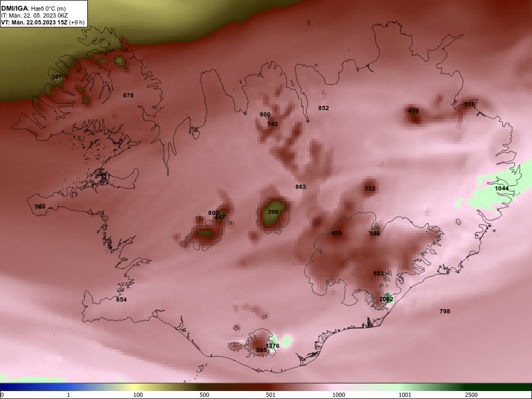The height and width of the screenshot is (399, 532).
Task: Click the 553 height value
Action: (x=378, y=273)
